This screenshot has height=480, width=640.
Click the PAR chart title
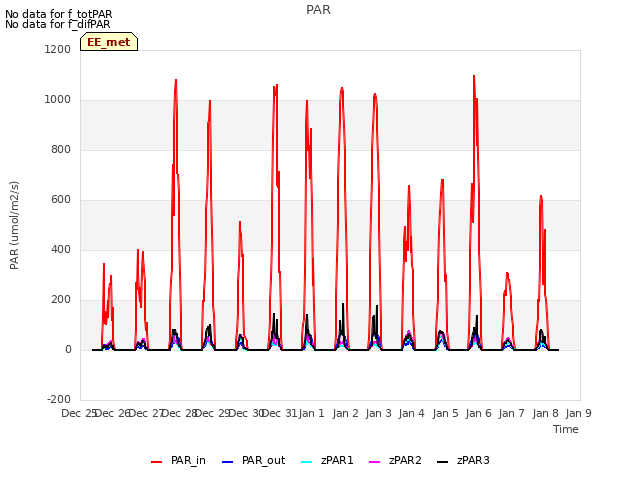[x=318, y=10]
